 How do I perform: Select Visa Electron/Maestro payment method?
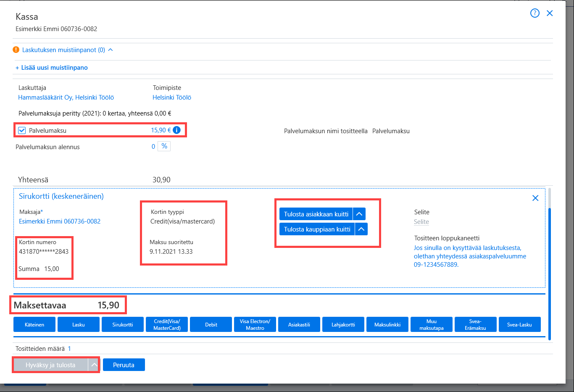coord(255,324)
